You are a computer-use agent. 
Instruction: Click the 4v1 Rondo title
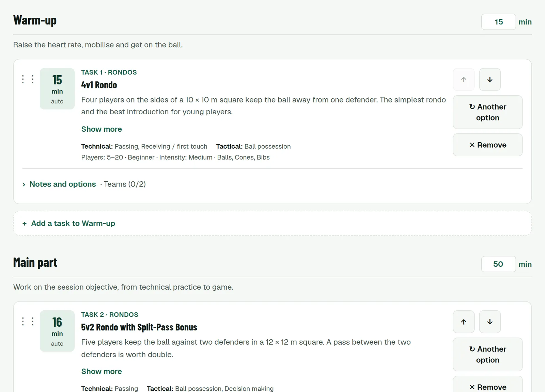[x=99, y=85]
